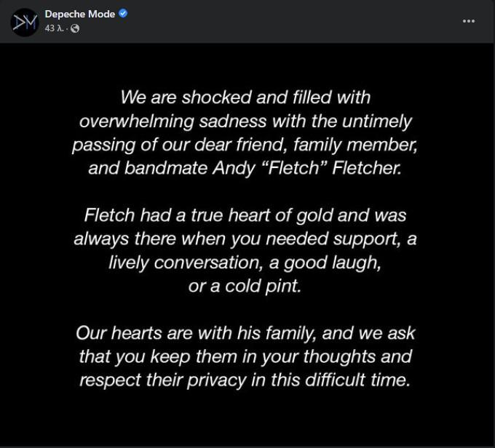Click 'that you keep them in your thoughts and'
The image size is (495, 448).
[x=245, y=356]
